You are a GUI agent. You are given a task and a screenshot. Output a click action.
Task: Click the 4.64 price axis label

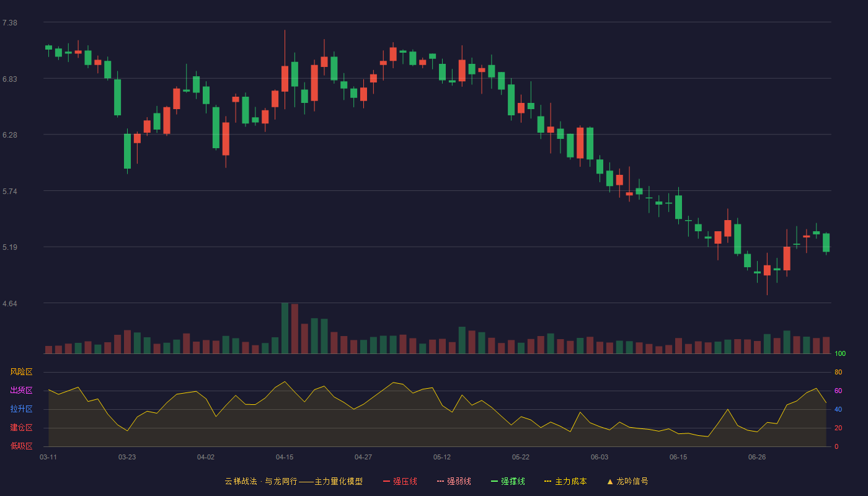10,304
